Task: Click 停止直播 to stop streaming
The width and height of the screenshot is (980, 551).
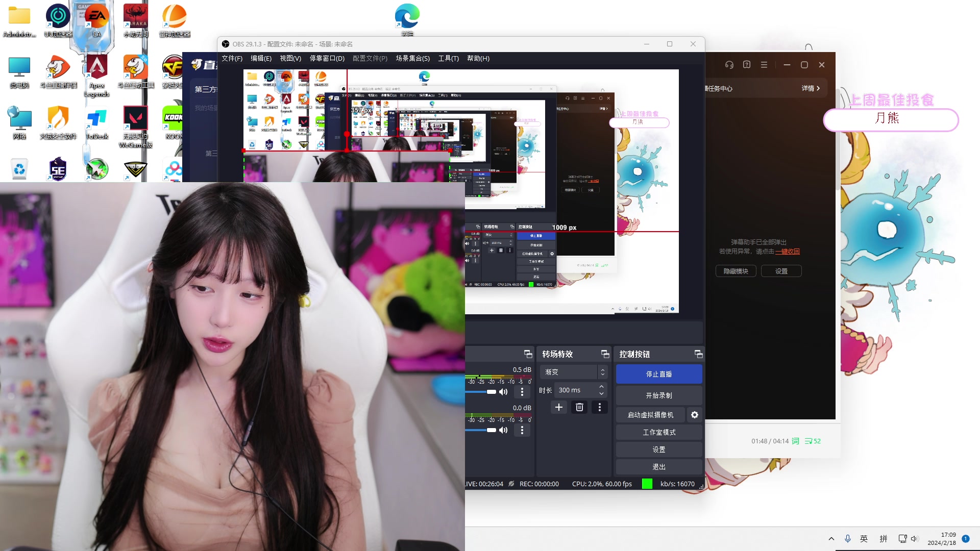Action: [659, 374]
